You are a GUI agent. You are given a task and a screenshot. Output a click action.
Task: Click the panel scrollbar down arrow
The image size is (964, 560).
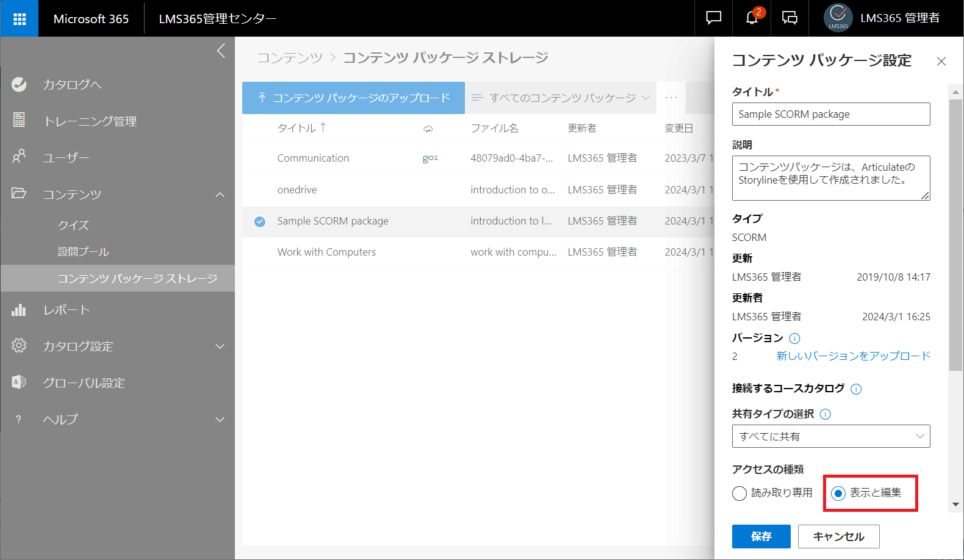point(955,504)
